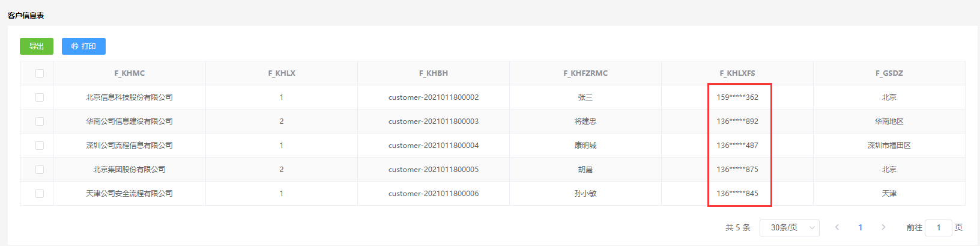Click the F_KHBH column header
This screenshot has height=246, width=980.
434,73
